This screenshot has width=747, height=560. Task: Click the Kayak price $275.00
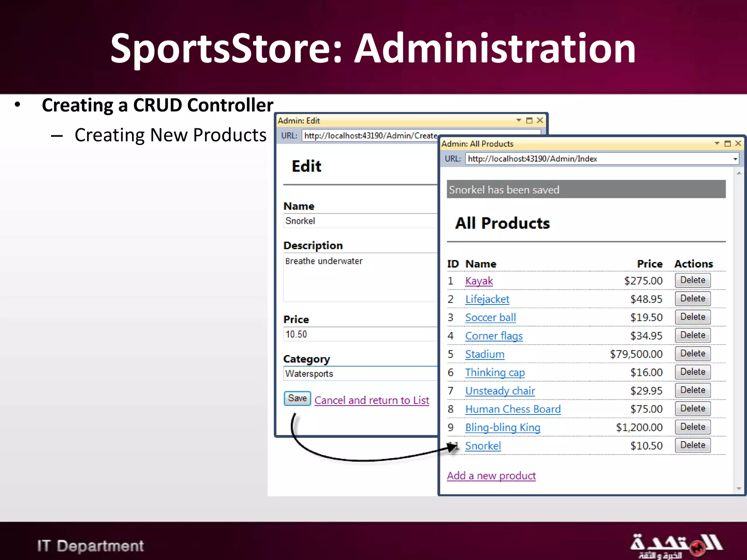point(643,281)
